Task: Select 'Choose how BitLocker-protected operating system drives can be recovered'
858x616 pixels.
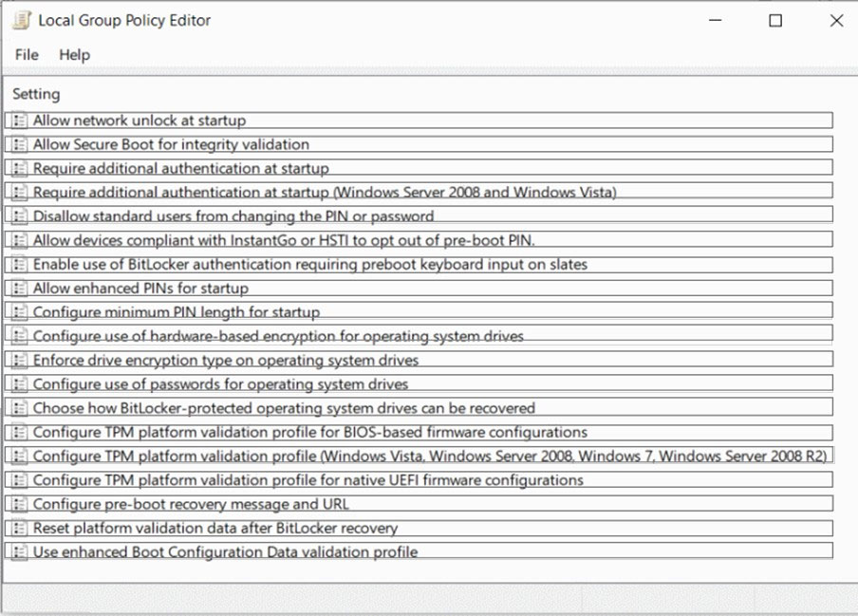Action: (x=420, y=408)
